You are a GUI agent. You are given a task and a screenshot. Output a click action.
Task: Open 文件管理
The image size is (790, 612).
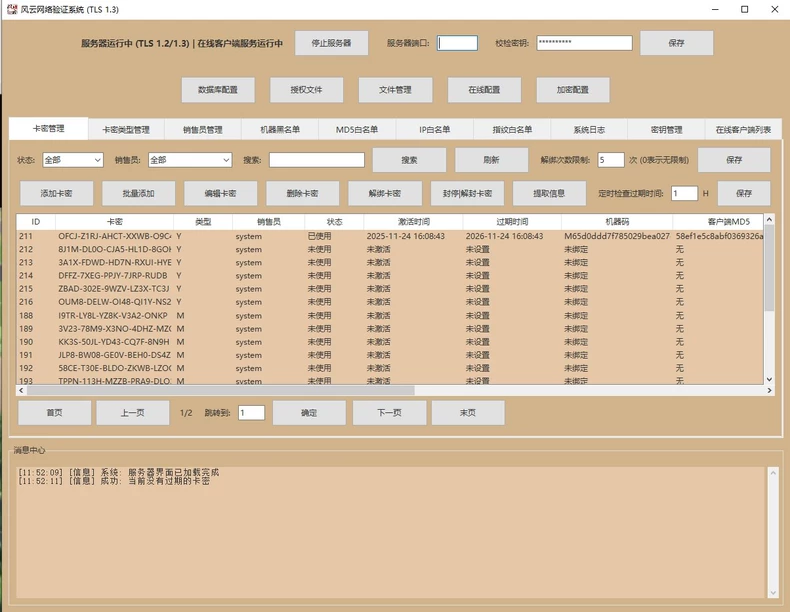tap(396, 90)
